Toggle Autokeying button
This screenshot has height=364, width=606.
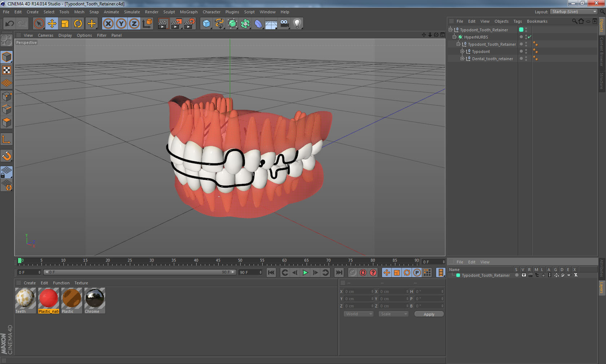tap(363, 272)
